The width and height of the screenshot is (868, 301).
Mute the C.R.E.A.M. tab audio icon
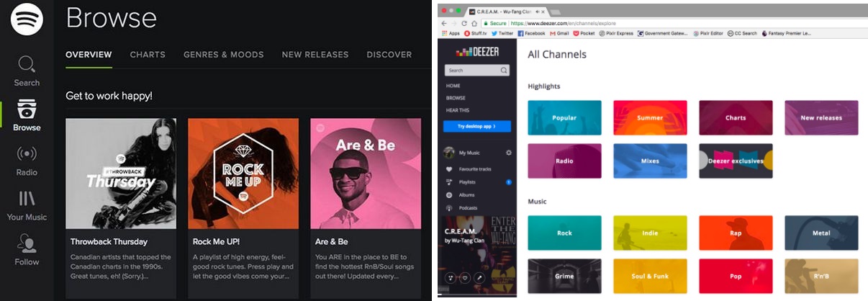point(536,11)
